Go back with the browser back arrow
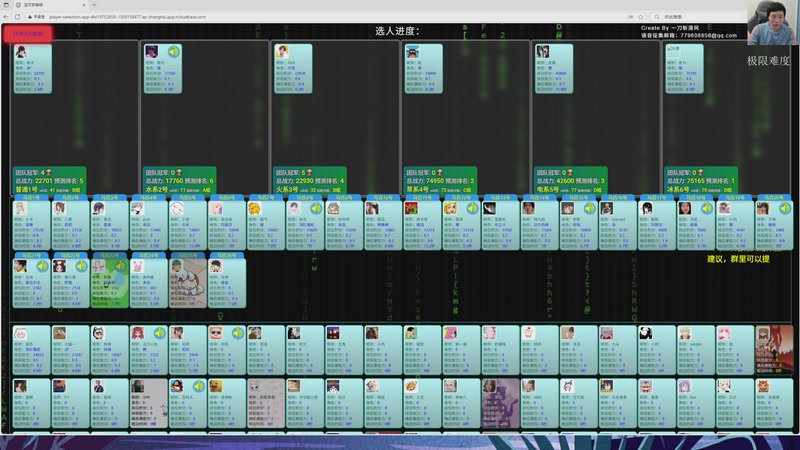 pyautogui.click(x=7, y=17)
